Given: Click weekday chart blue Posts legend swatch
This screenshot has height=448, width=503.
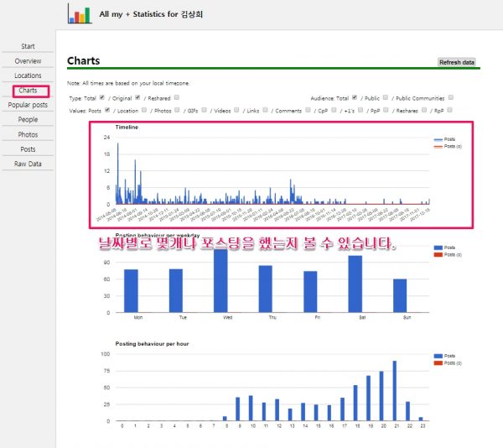Looking at the screenshot, I should (438, 247).
